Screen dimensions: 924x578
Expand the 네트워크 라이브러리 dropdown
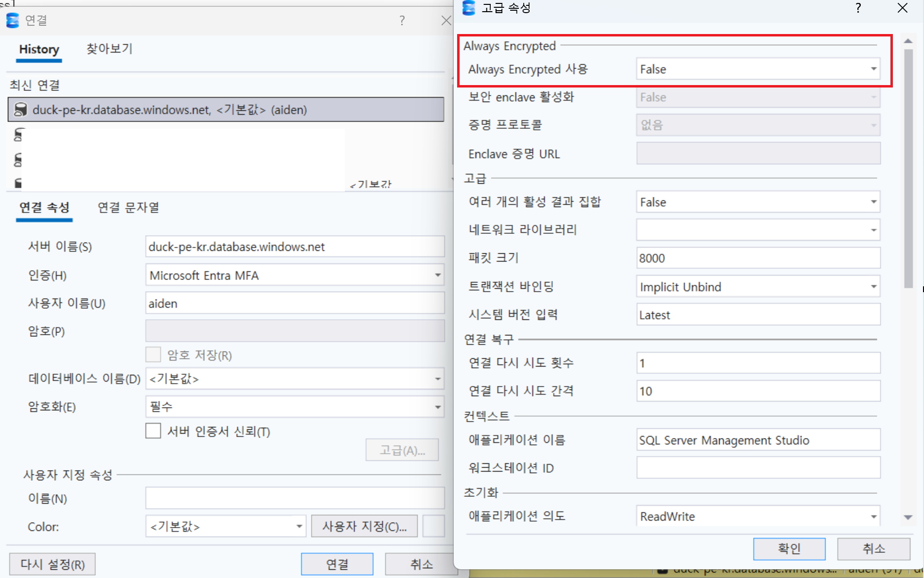point(758,230)
